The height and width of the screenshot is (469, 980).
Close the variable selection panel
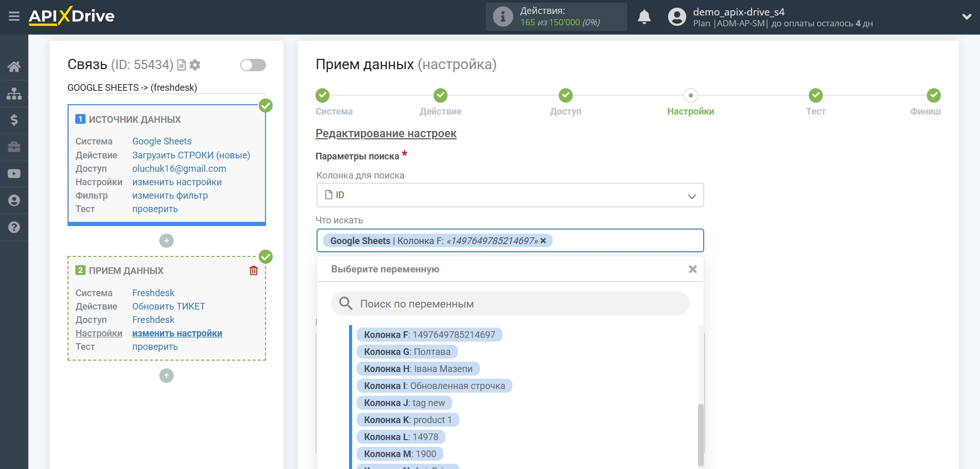pyautogui.click(x=693, y=269)
